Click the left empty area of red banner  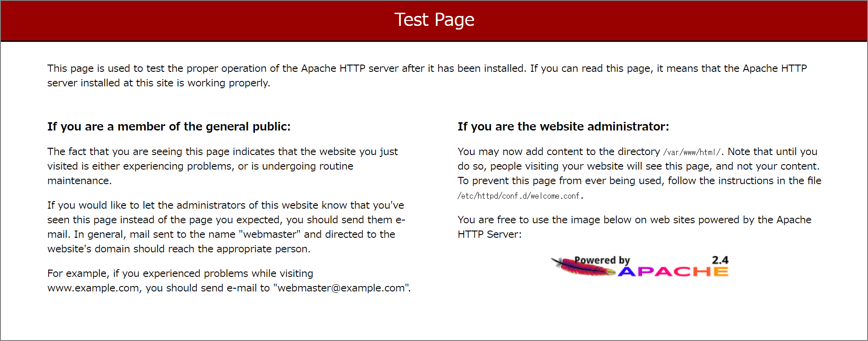[x=136, y=20]
